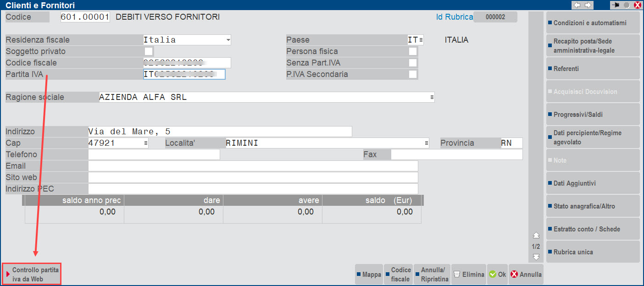The height and width of the screenshot is (286, 644).
Task: Go to next page with the down arrow
Action: (x=536, y=257)
